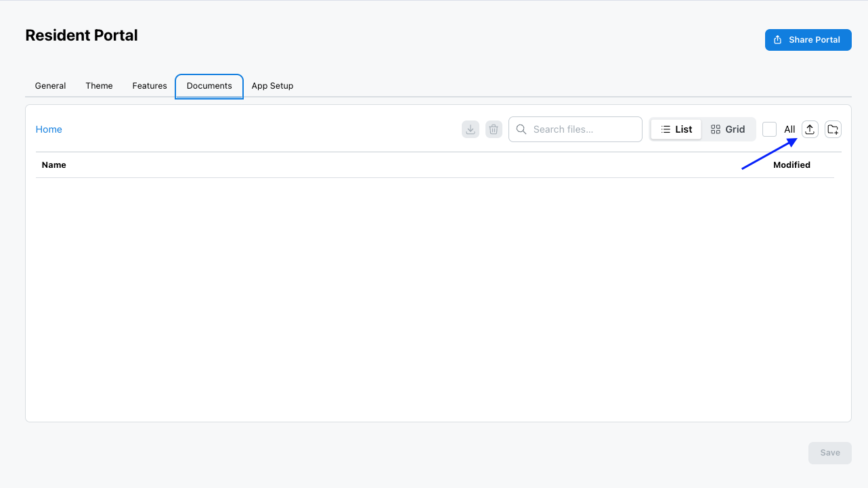868x488 pixels.
Task: Click the Home breadcrumb link
Action: tap(49, 129)
